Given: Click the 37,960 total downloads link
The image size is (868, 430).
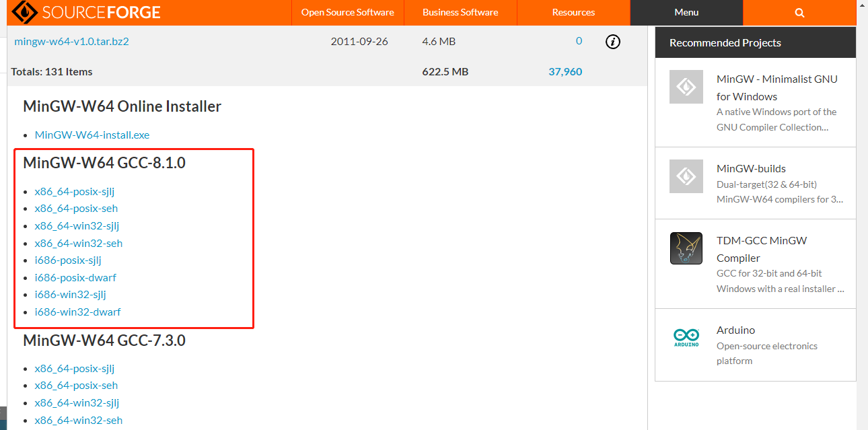Looking at the screenshot, I should (565, 71).
